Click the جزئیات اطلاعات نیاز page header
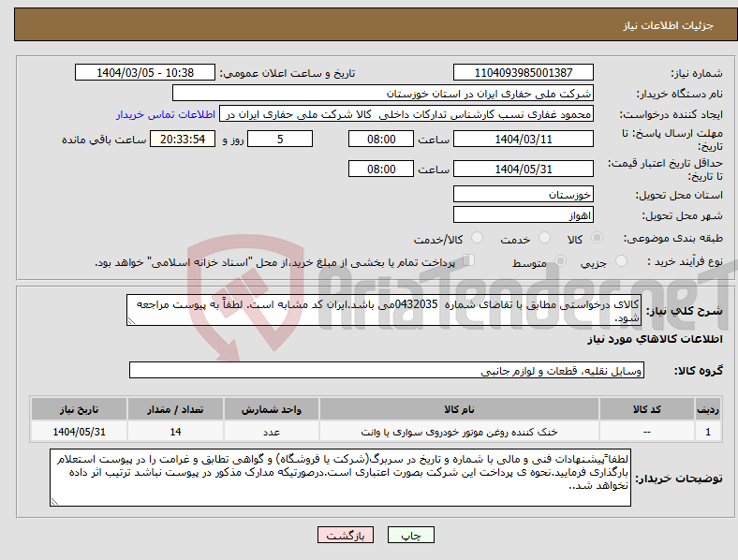This screenshot has width=738, height=560. click(x=669, y=25)
